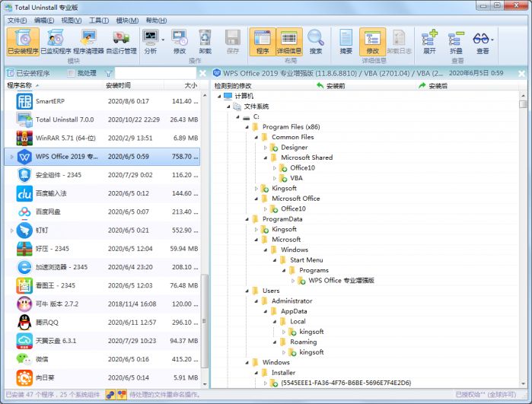Screen dimensions: 532x404
Task: Clear the program search filter
Action: [202, 73]
